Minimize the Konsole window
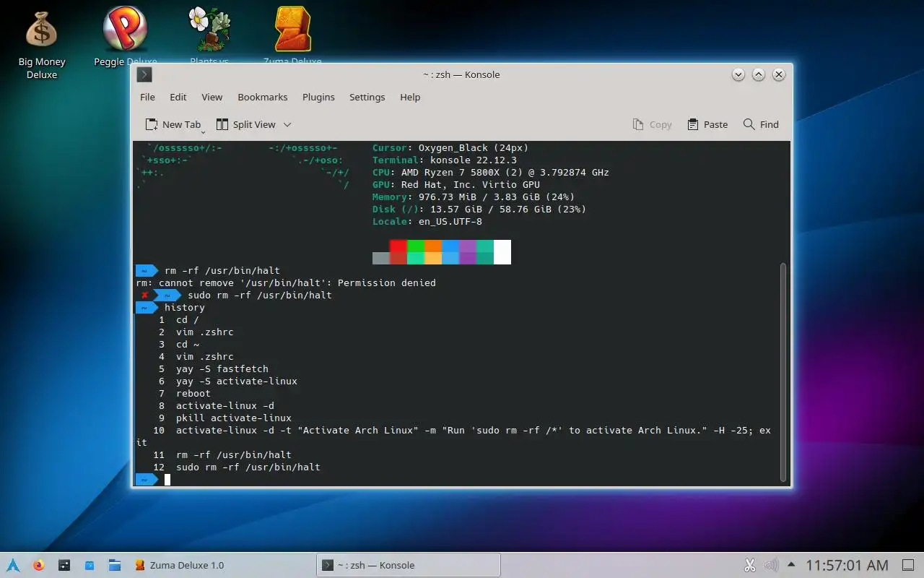The image size is (924, 578). pos(738,74)
